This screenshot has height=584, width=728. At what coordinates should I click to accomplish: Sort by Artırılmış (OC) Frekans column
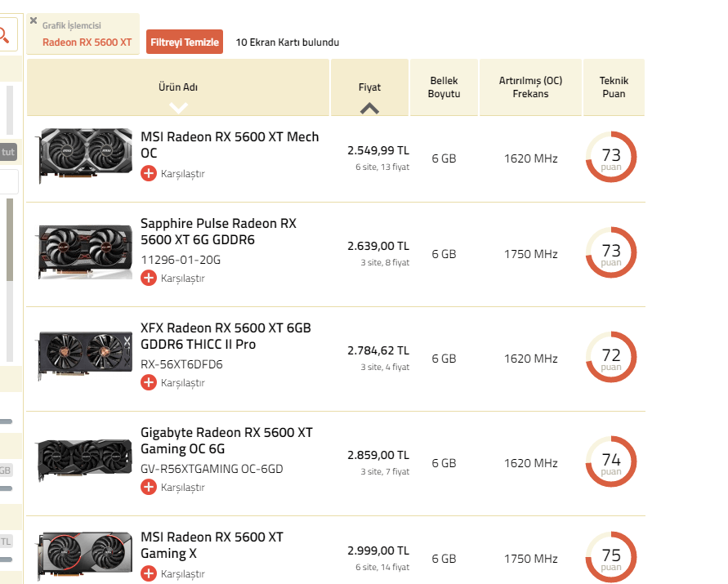530,87
